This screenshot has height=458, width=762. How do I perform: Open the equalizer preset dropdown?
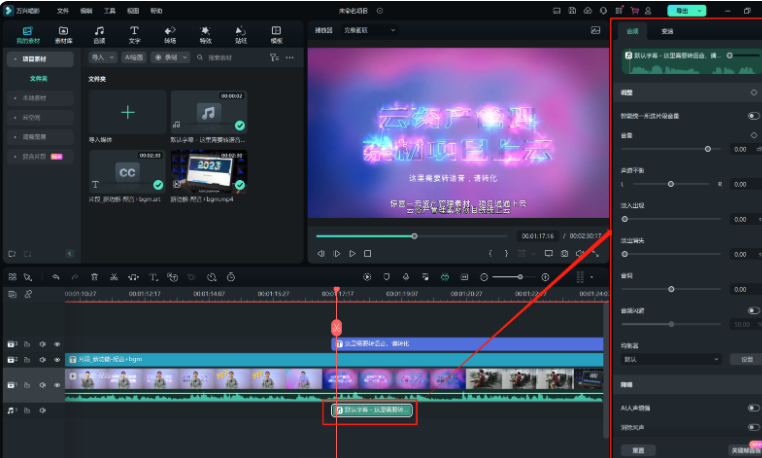670,359
